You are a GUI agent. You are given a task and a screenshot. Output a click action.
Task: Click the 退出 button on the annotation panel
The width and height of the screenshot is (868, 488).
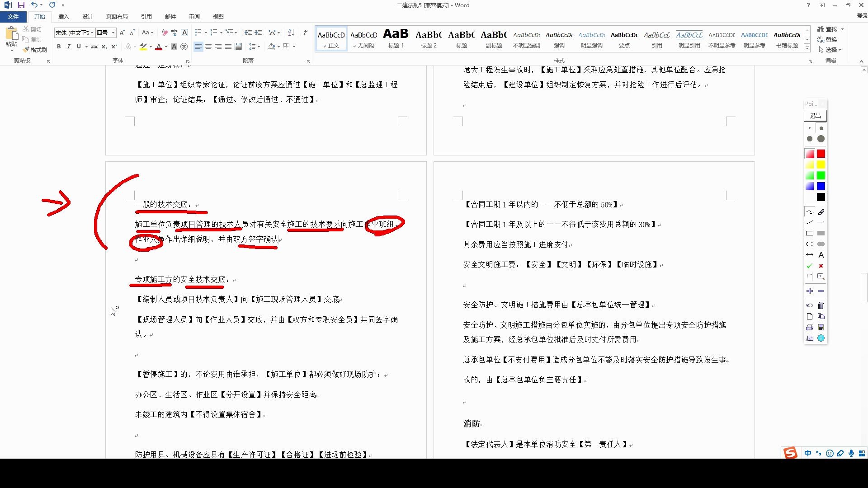(815, 116)
